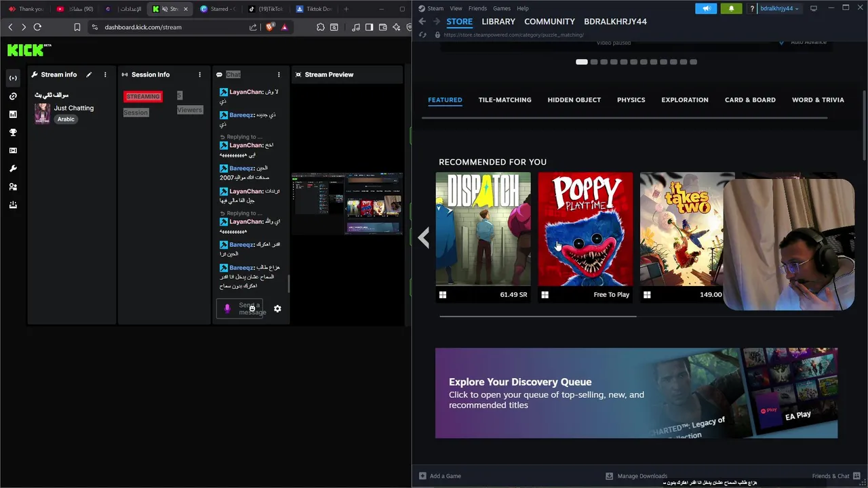
Task: Click the Arabic language tag
Action: click(x=66, y=119)
